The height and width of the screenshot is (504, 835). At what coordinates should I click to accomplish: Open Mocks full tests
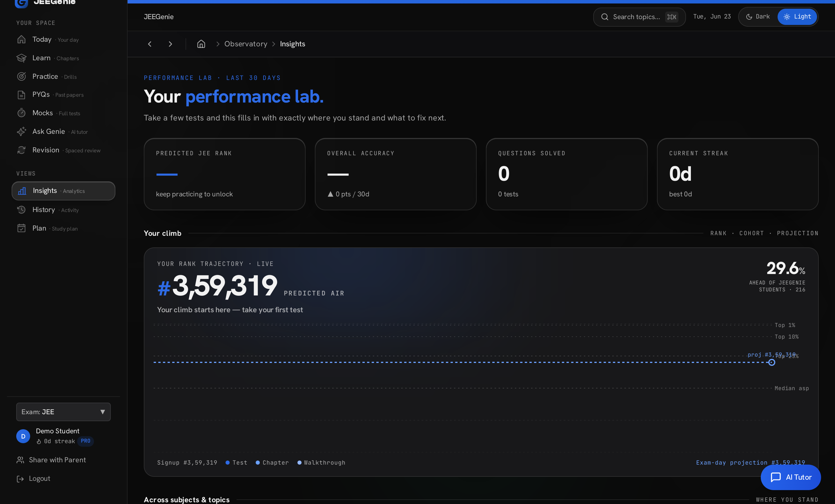click(x=63, y=113)
